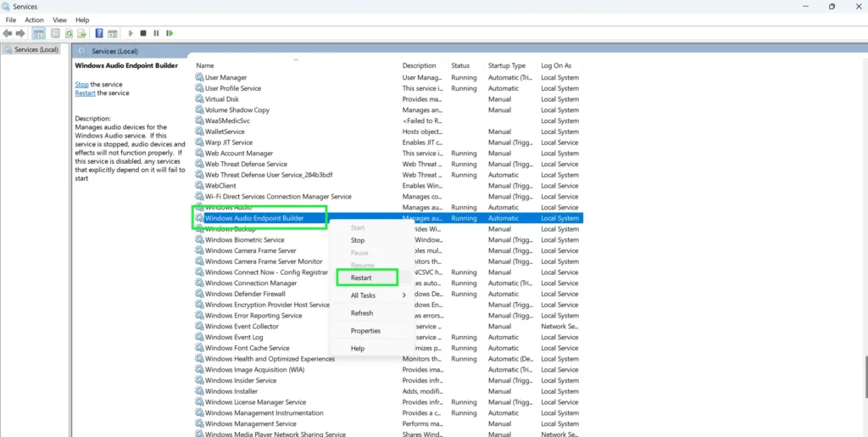Click the gear icon beside User Manager
Viewport: 868px width, 437px height.
click(x=199, y=77)
